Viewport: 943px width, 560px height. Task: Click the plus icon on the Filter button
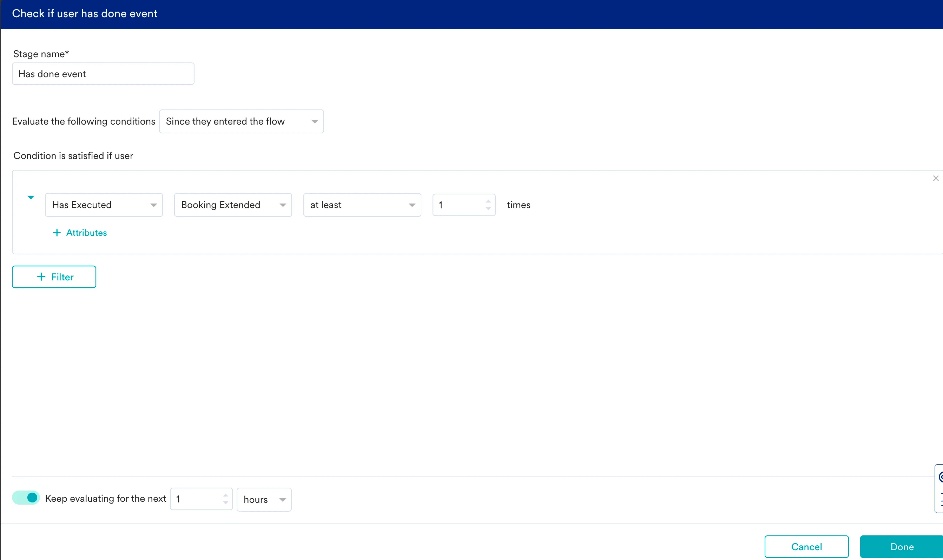click(x=41, y=277)
